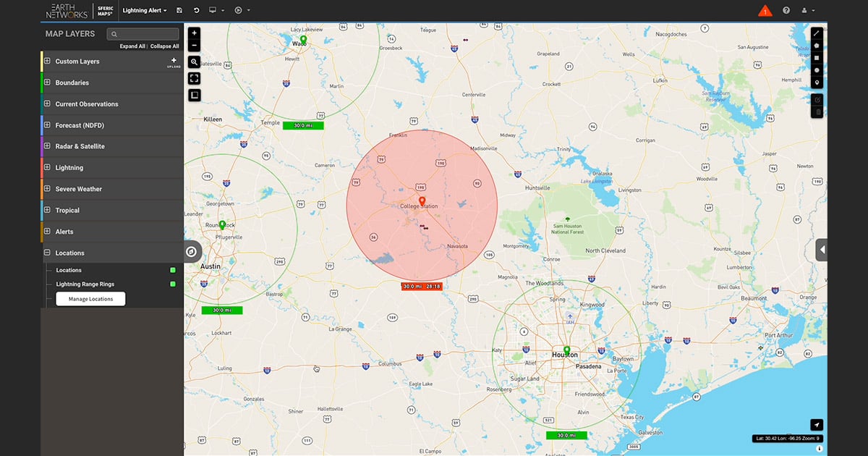Select the rectangle drawing tool

pyautogui.click(x=817, y=58)
